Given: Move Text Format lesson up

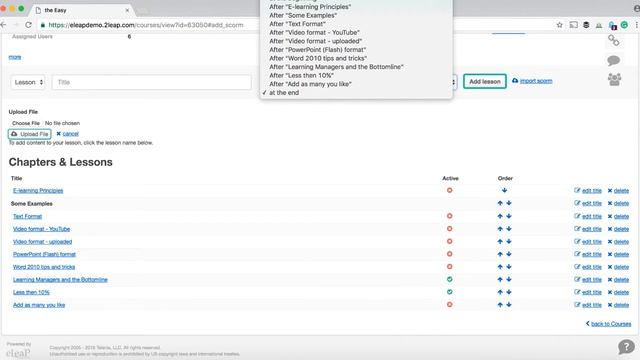Looking at the screenshot, I should tap(500, 216).
